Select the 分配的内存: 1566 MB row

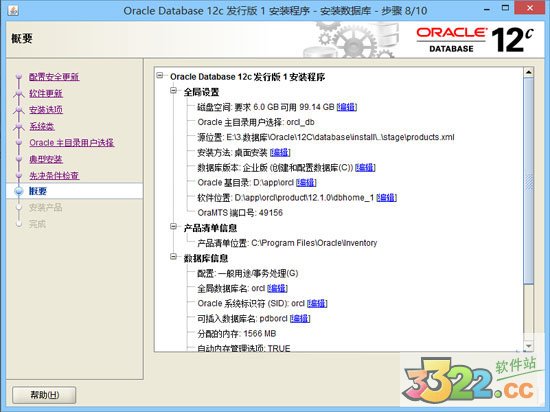pos(237,333)
